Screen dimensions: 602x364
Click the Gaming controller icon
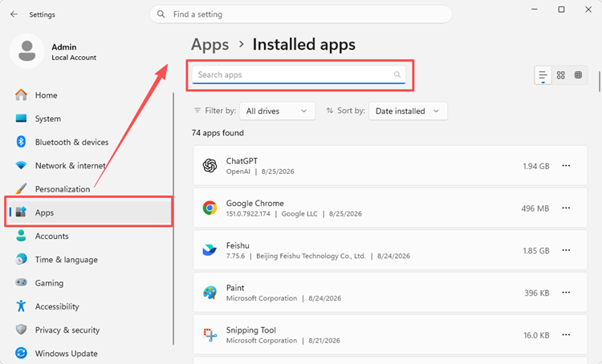pyautogui.click(x=21, y=282)
